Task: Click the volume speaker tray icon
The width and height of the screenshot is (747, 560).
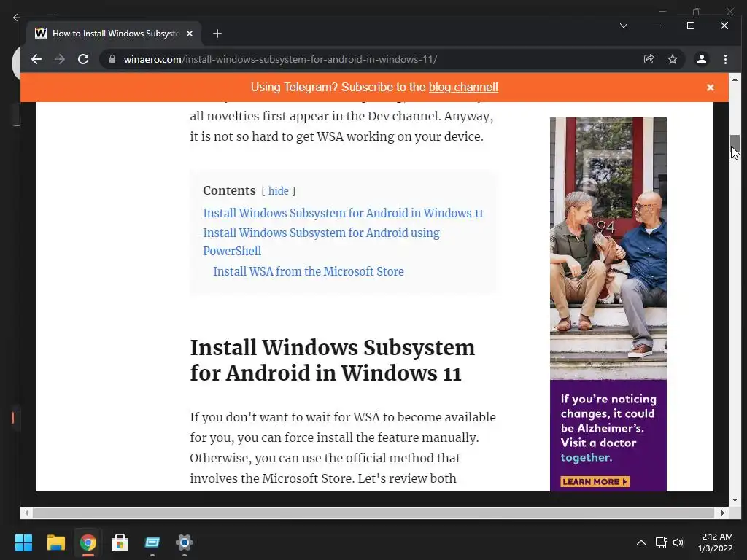Action: tap(678, 542)
